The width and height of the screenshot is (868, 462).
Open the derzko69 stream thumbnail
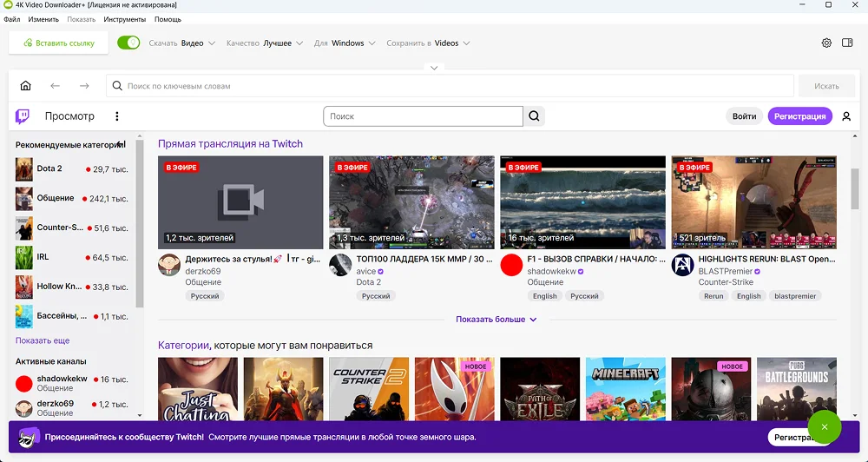coord(240,202)
